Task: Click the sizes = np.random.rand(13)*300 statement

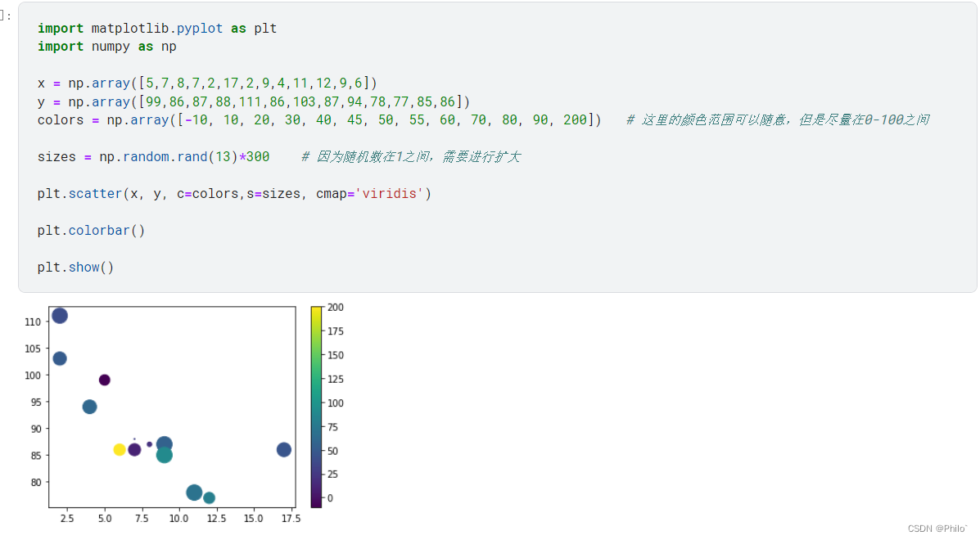Action: pos(154,157)
